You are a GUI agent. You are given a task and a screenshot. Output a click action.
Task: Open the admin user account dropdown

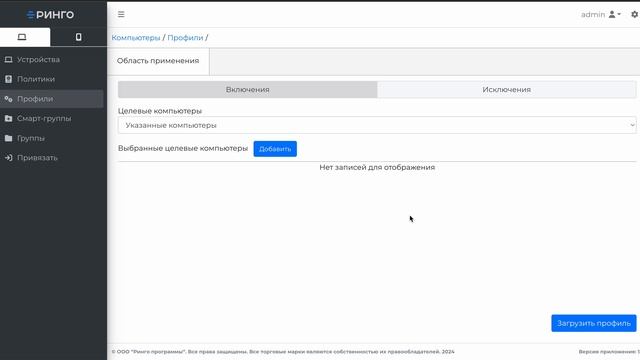(601, 14)
